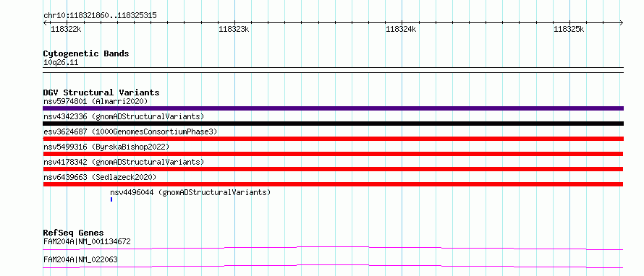Open esv3624687 (1000GenomesConsortiumPhase3) label

(x=130, y=131)
